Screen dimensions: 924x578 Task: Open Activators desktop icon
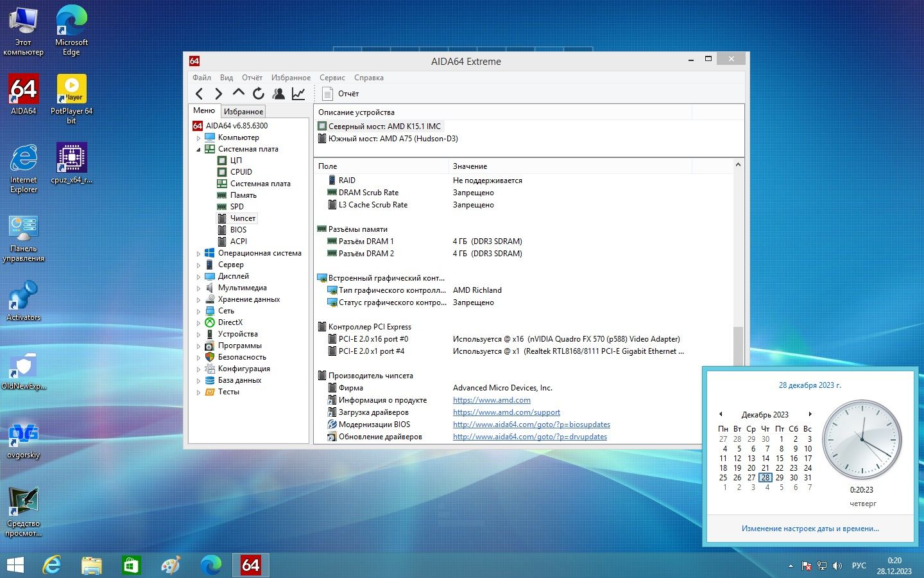24,301
